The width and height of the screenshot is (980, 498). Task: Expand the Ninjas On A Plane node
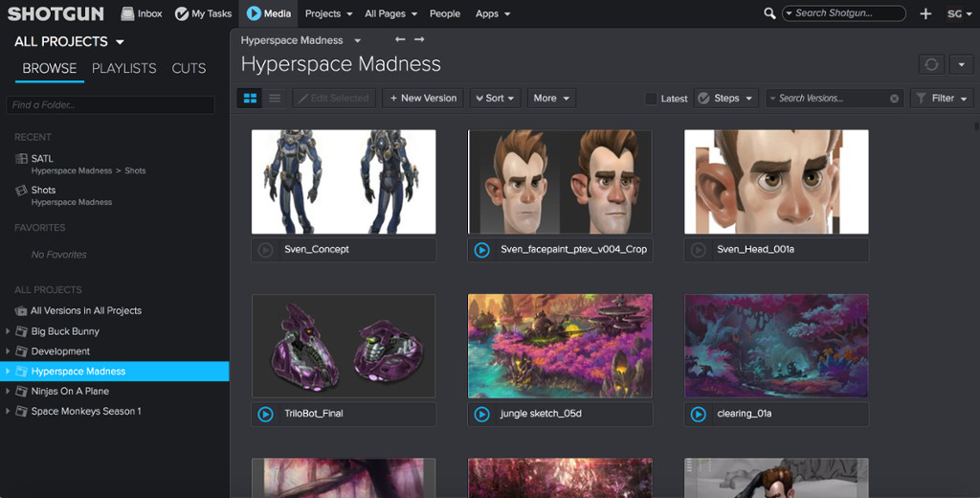(x=8, y=391)
